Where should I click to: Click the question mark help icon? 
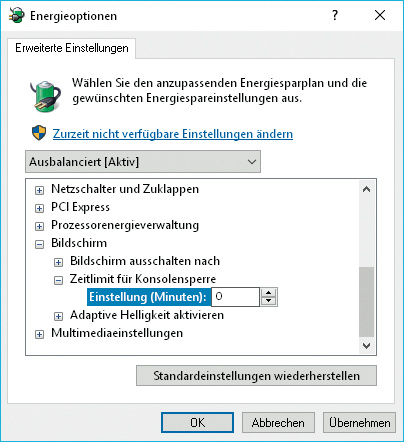tap(335, 15)
